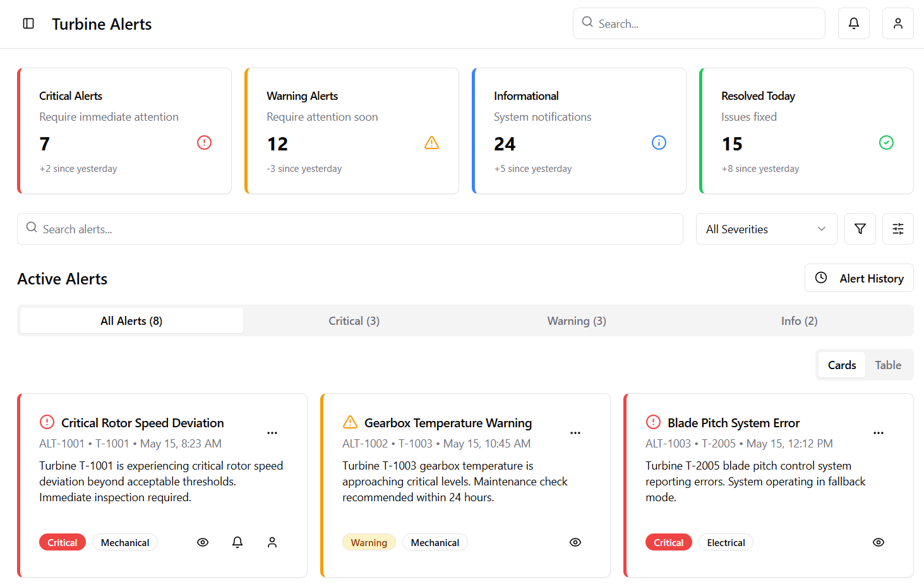Open user profile icon in header
924x584 pixels.
point(897,23)
